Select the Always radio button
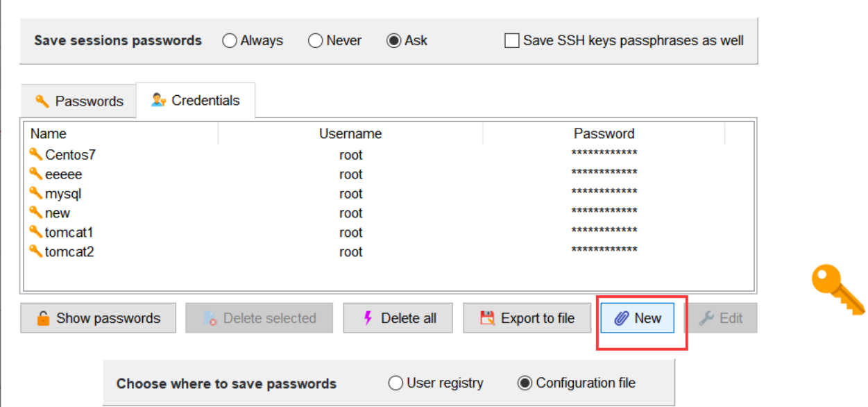The width and height of the screenshot is (868, 407). pos(230,41)
